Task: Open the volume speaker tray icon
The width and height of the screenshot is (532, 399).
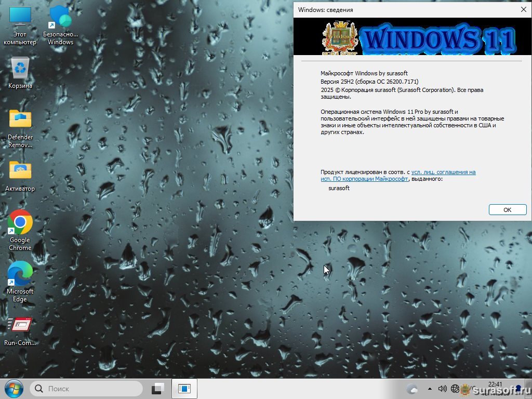Action: coord(442,389)
